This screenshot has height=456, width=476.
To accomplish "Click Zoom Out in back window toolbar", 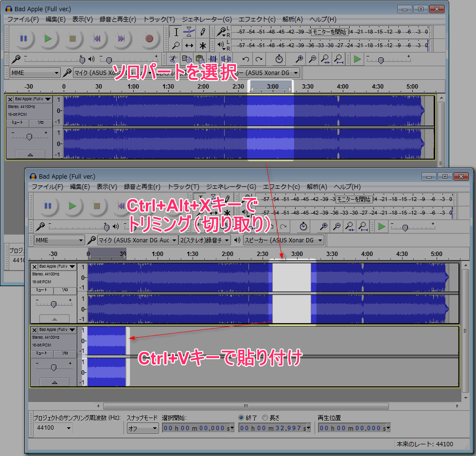I will (312, 59).
